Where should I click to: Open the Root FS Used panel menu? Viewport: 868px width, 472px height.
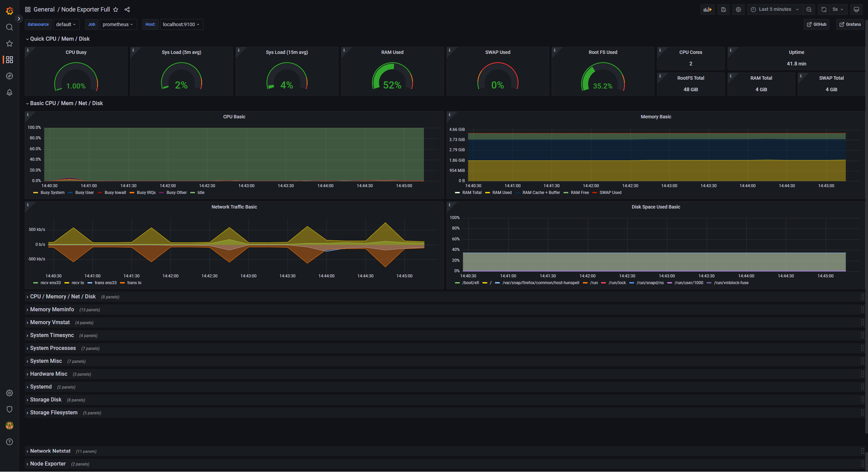(603, 52)
